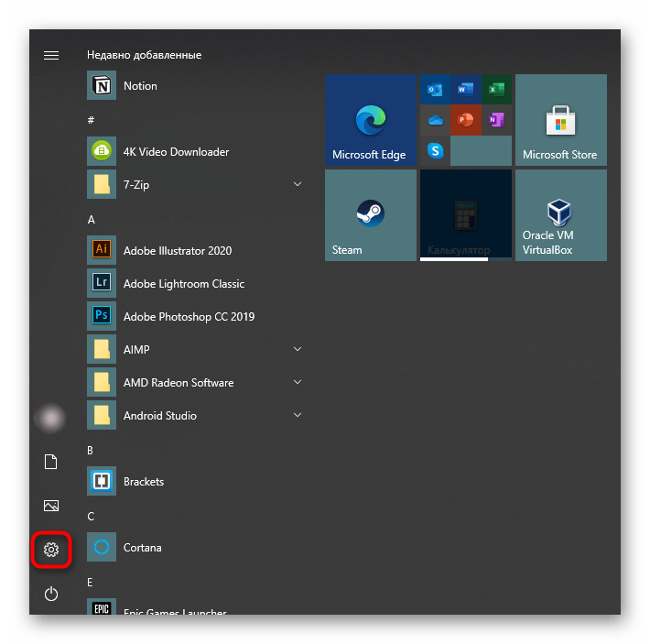This screenshot has width=650, height=644.
Task: Open the Microsoft Store tile
Action: click(x=561, y=120)
